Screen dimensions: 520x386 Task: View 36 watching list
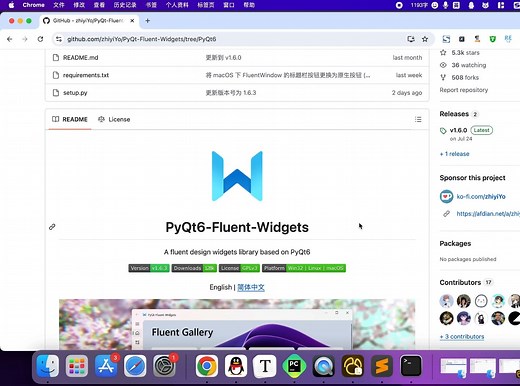tap(469, 65)
